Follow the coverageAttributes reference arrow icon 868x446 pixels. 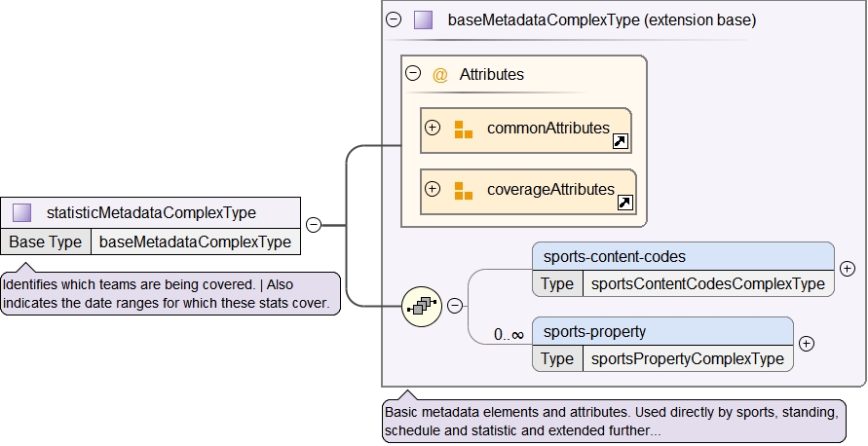pyautogui.click(x=625, y=204)
